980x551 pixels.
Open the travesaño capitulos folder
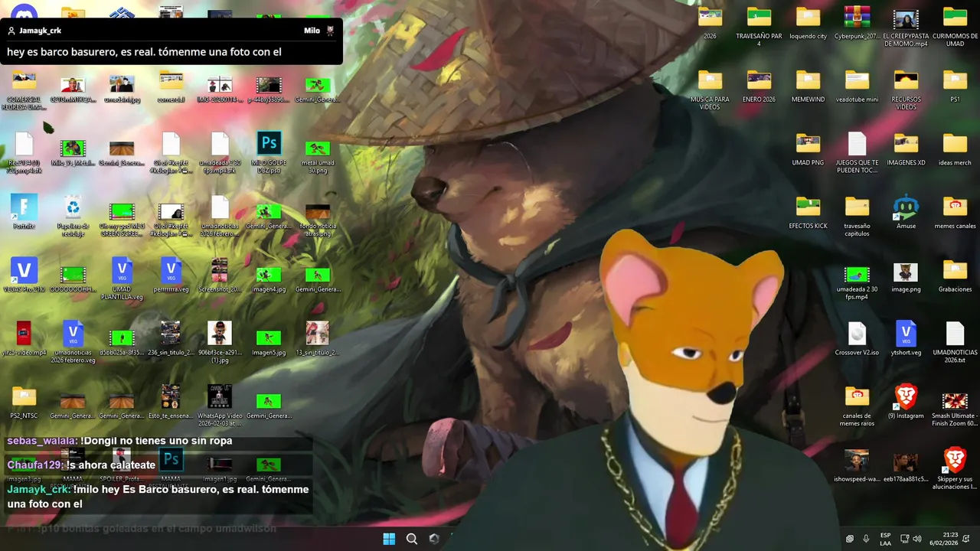(857, 217)
